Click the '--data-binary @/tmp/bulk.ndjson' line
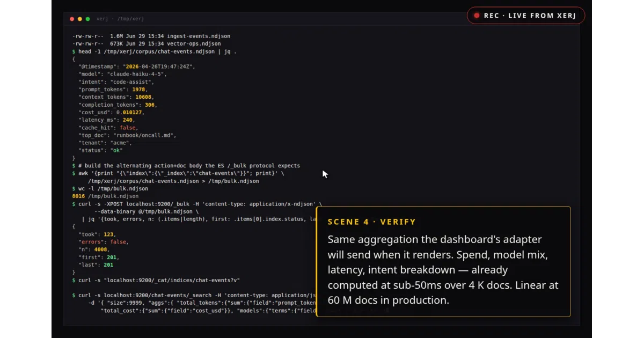The width and height of the screenshot is (644, 338). click(x=147, y=211)
